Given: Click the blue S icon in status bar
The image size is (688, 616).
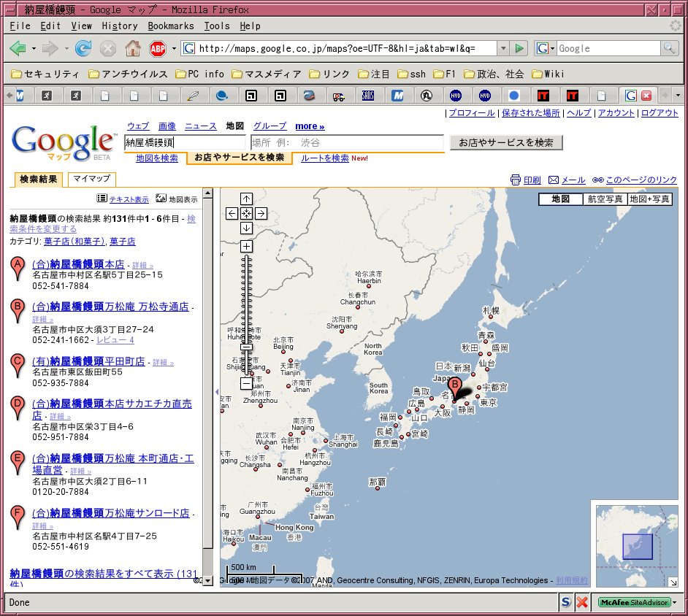Looking at the screenshot, I should click(566, 602).
